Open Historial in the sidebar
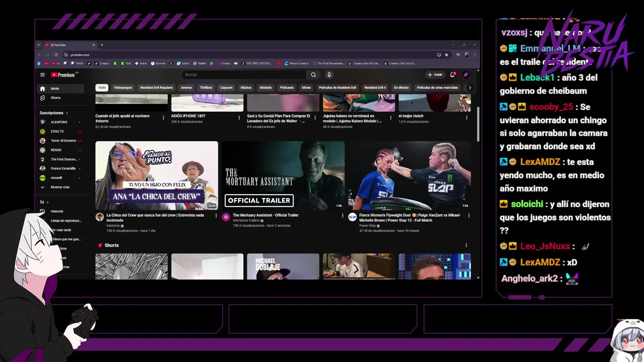Viewport: 644px width, 362px height. pyautogui.click(x=61, y=211)
